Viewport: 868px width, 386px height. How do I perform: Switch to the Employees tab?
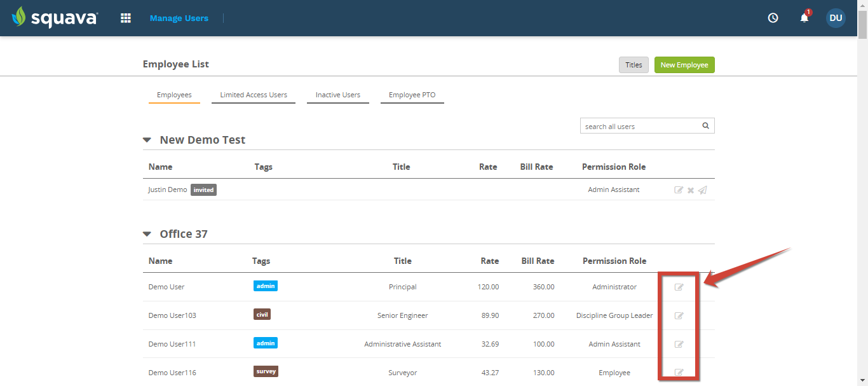[174, 95]
